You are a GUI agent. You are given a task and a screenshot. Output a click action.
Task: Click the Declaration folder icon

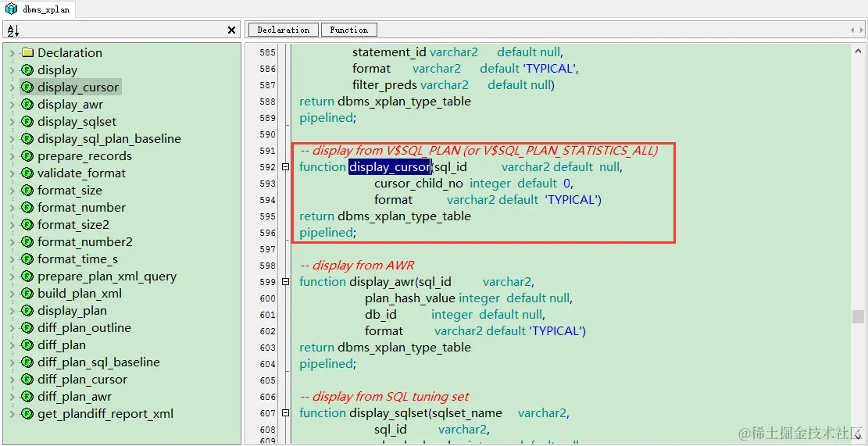[27, 53]
